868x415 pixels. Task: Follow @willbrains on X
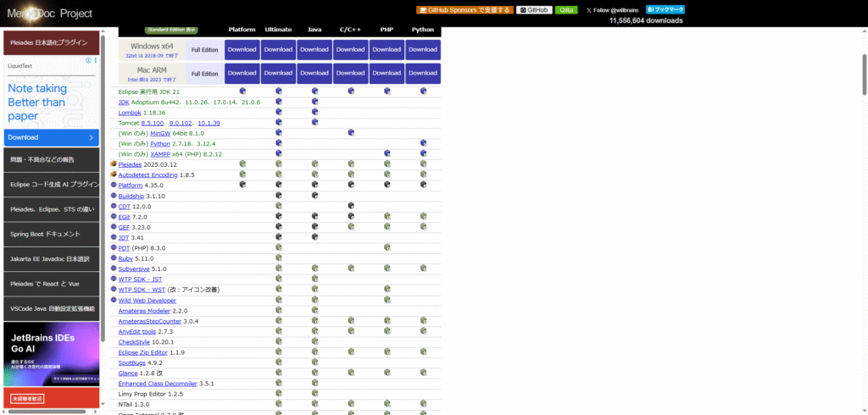612,10
